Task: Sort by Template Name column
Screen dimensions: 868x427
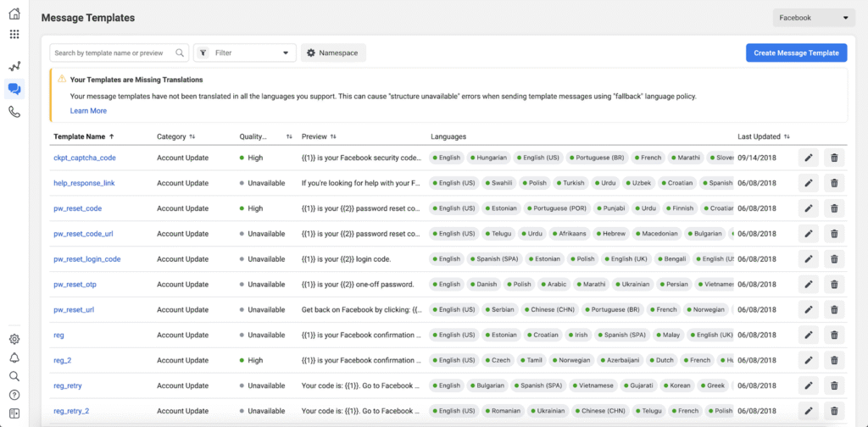Action: [83, 136]
